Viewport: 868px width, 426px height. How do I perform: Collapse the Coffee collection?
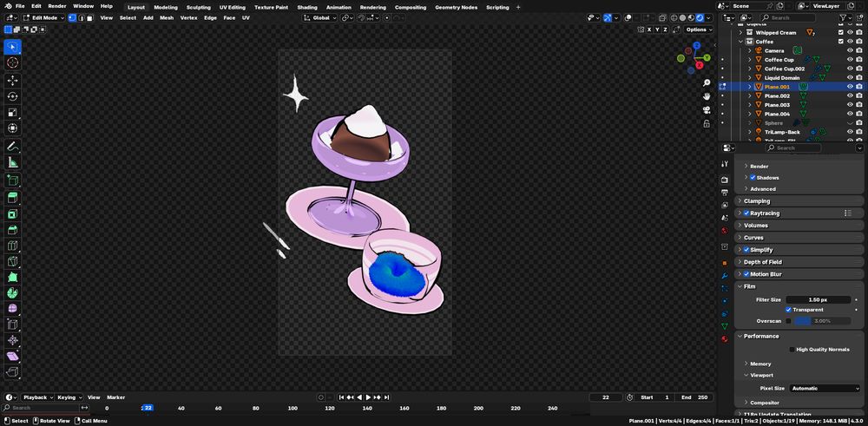tap(740, 42)
